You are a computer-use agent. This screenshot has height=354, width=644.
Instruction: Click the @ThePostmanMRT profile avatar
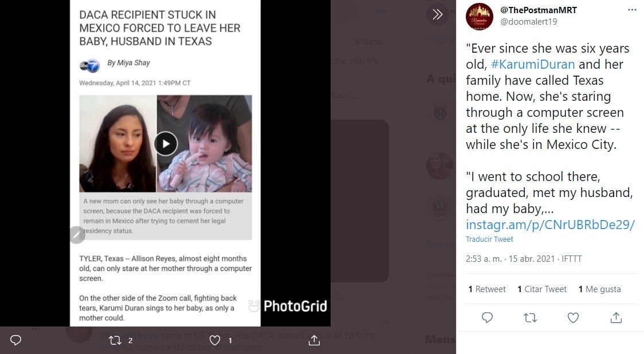(480, 16)
